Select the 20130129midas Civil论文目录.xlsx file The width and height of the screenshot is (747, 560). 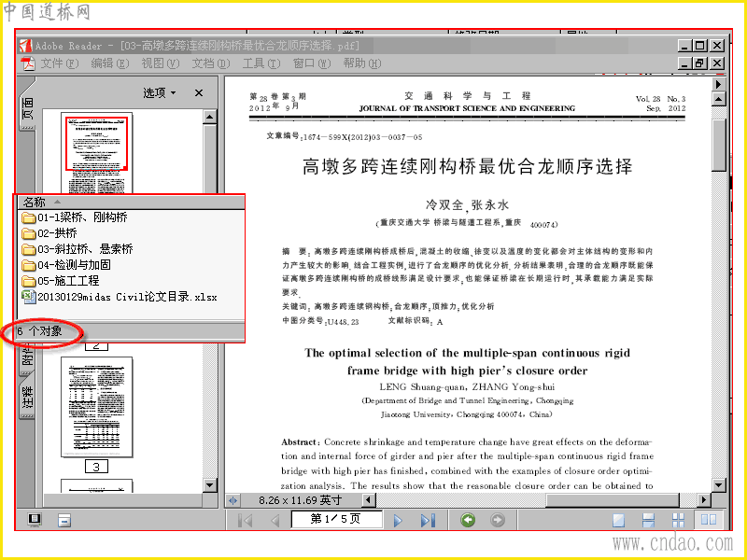tap(120, 297)
